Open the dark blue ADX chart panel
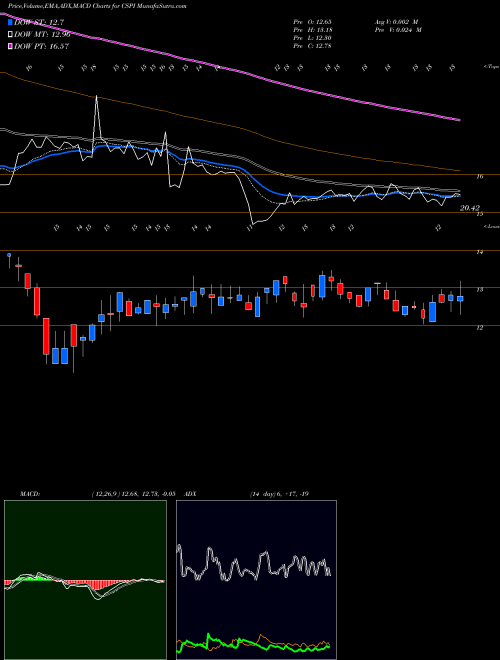 tap(256, 580)
